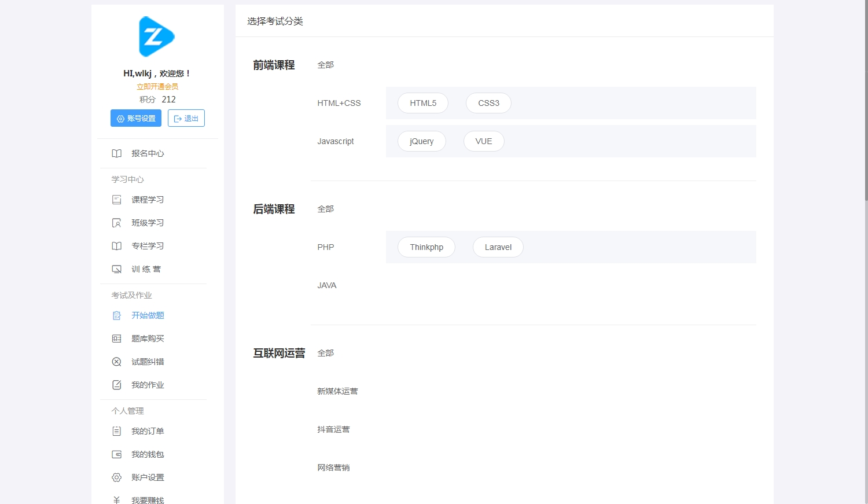Click 全部 under 互联网运营

326,353
